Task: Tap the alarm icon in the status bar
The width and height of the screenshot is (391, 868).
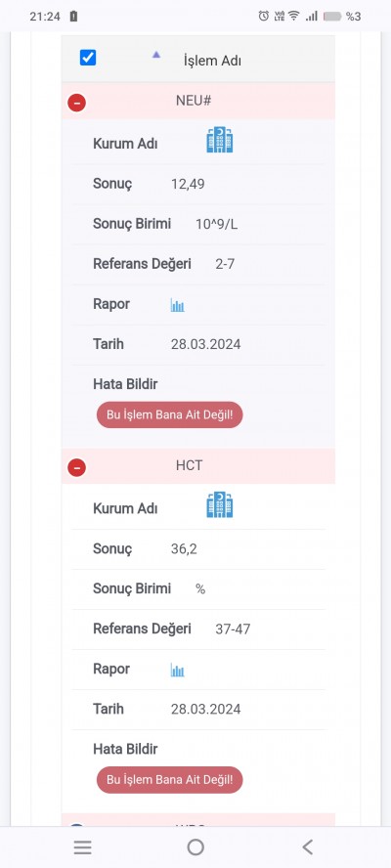Action: tap(264, 16)
